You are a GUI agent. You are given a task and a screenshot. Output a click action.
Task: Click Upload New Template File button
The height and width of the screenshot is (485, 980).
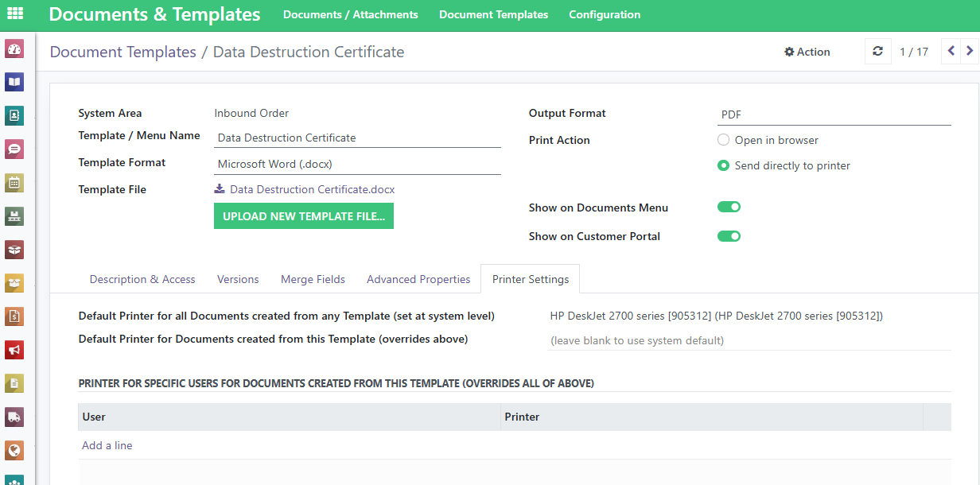(303, 216)
